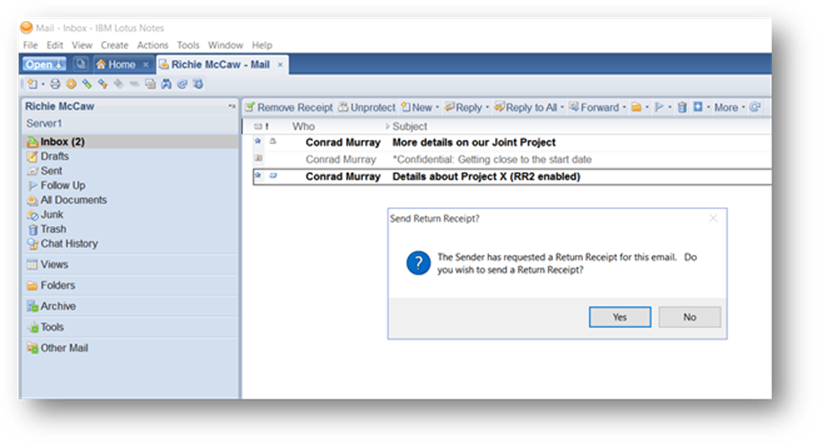Screen dimensions: 818x444
Task: Close the Send Return Receipt dialog
Action: (713, 218)
